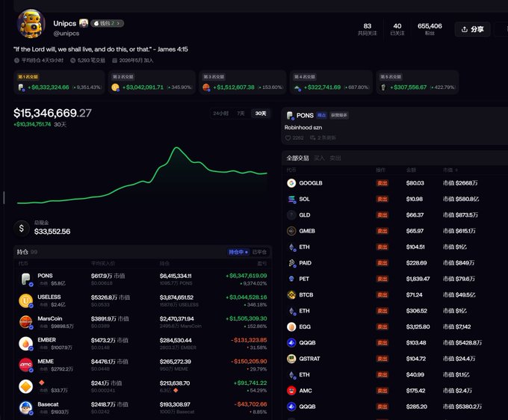Click the -$131,323.85 EMBER loss value
The image size is (508, 420).
point(249,340)
